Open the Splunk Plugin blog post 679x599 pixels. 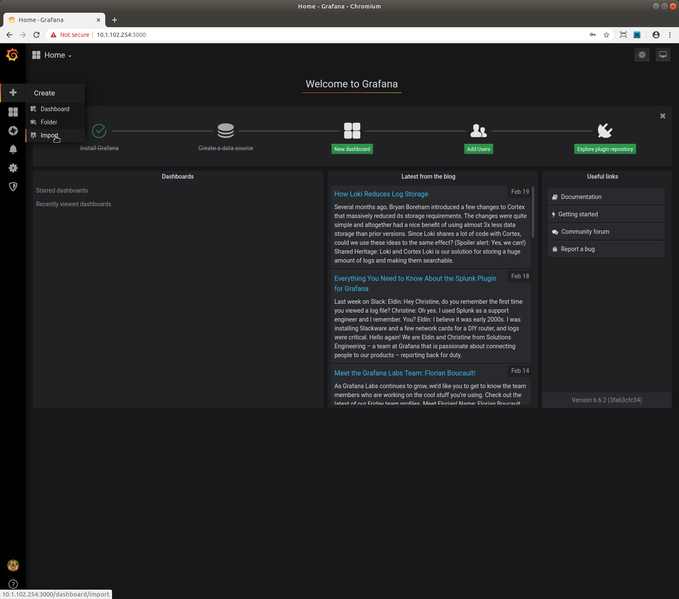point(415,283)
